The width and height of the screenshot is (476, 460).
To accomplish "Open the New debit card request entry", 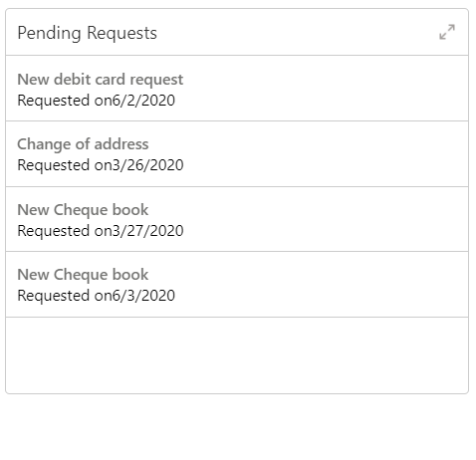I will tap(237, 89).
